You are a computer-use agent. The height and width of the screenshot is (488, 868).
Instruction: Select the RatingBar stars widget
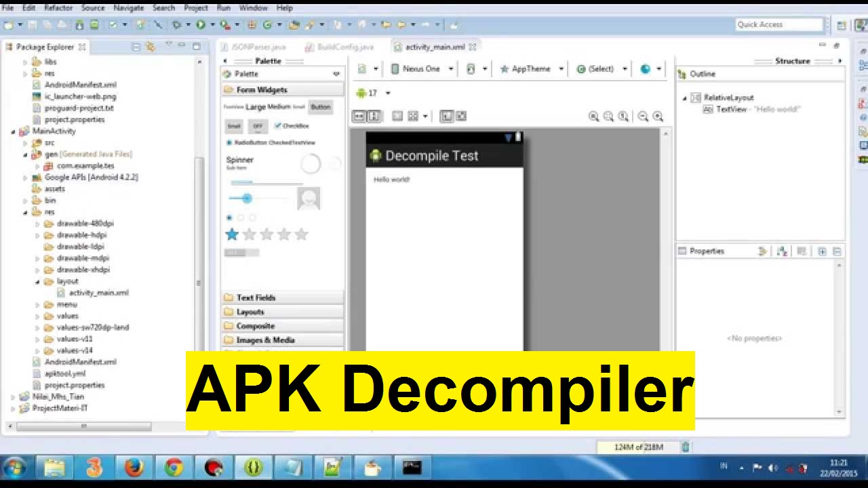click(x=267, y=235)
